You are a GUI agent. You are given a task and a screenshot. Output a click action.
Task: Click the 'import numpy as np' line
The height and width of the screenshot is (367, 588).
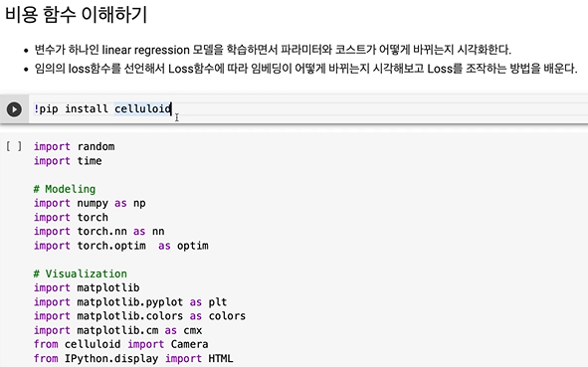[90, 203]
